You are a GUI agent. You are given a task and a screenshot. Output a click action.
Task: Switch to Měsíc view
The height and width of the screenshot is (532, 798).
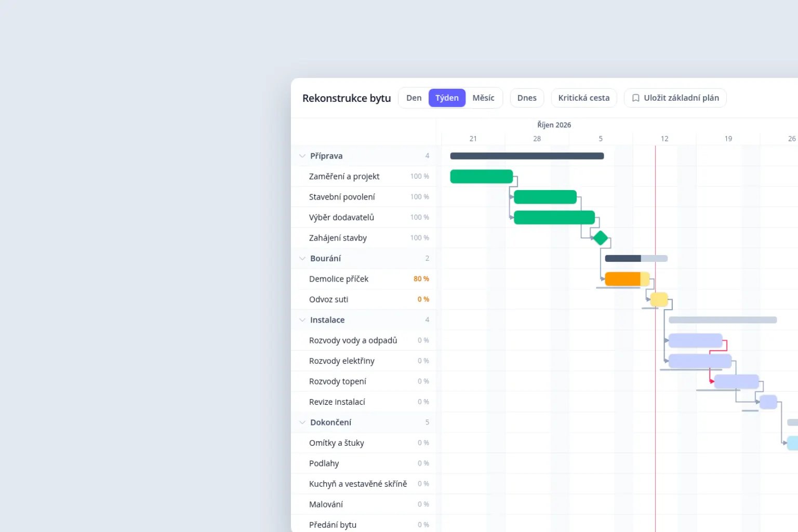point(483,98)
